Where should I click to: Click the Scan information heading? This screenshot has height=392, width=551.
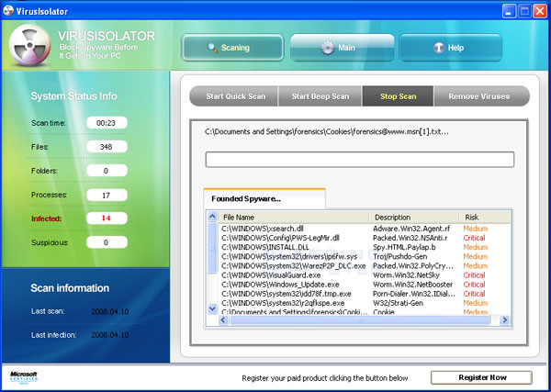(70, 288)
